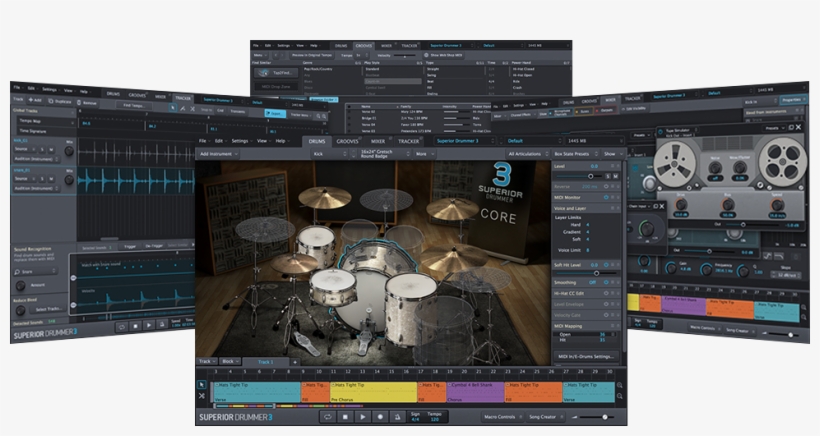The image size is (820, 436).
Task: Open the 16x24 Gretsch Round Badge dropdown
Action: pyautogui.click(x=384, y=154)
